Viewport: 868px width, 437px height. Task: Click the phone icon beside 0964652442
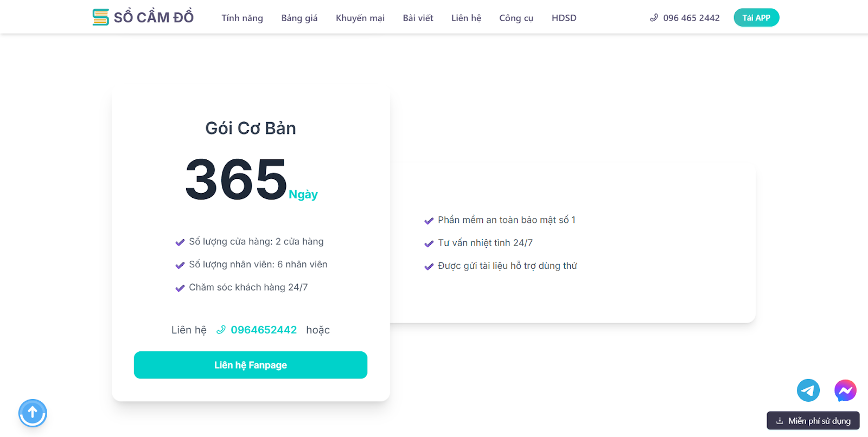click(221, 330)
